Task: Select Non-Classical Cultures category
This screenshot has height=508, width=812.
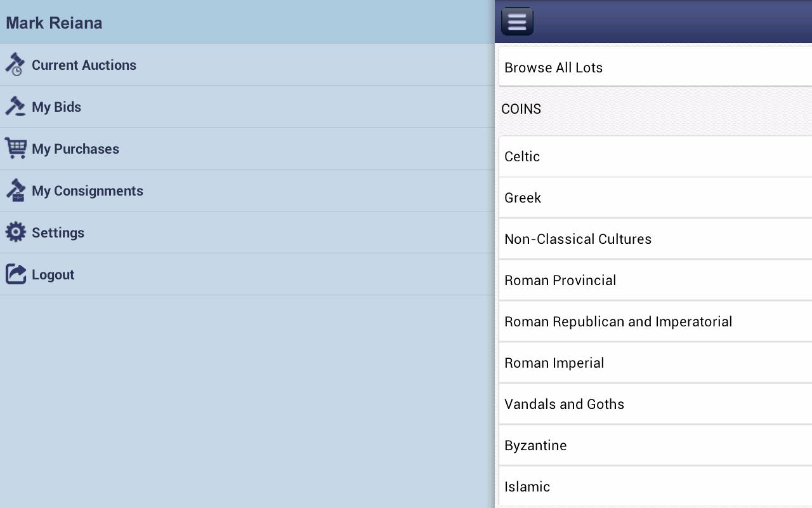Action: click(x=655, y=239)
